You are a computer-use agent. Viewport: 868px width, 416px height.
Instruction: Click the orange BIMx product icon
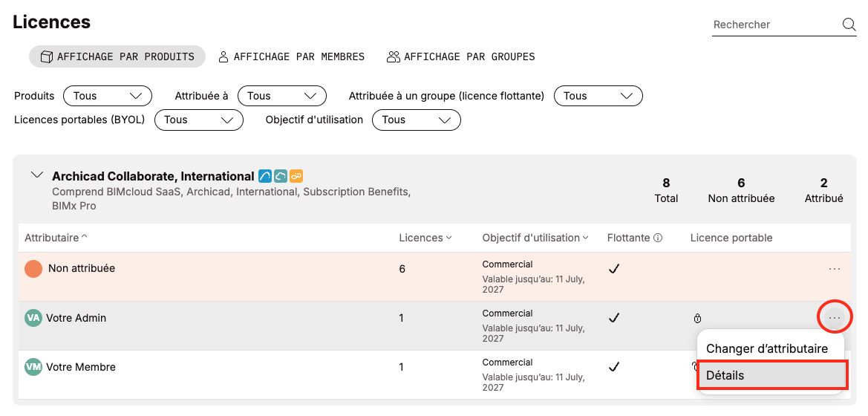click(297, 176)
